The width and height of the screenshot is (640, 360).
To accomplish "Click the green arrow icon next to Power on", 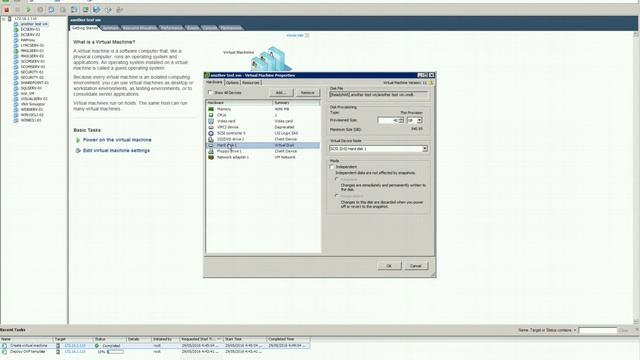I will [78, 140].
